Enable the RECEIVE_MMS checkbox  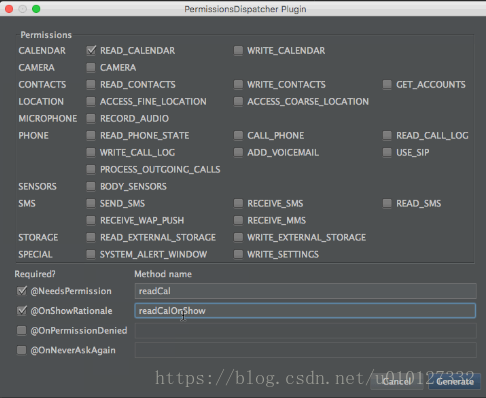pos(238,220)
